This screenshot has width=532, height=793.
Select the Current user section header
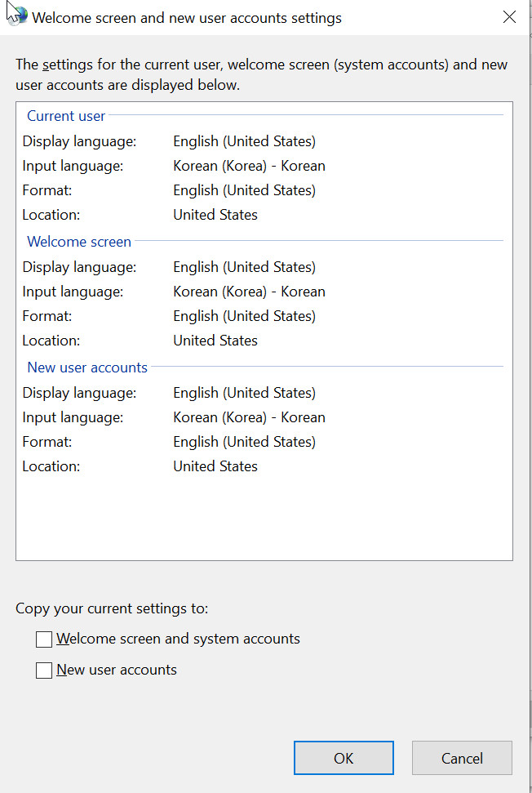(x=66, y=116)
